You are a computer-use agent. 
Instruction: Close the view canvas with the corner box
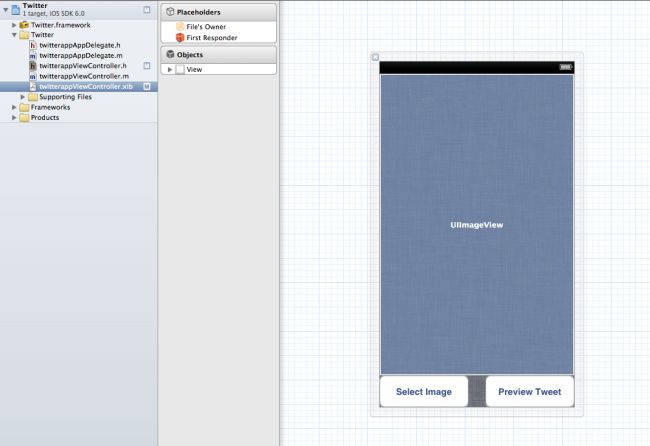(375, 57)
